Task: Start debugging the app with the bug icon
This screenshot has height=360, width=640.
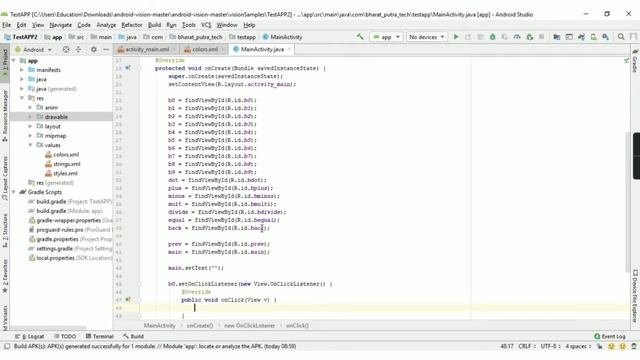Action: tap(493, 37)
